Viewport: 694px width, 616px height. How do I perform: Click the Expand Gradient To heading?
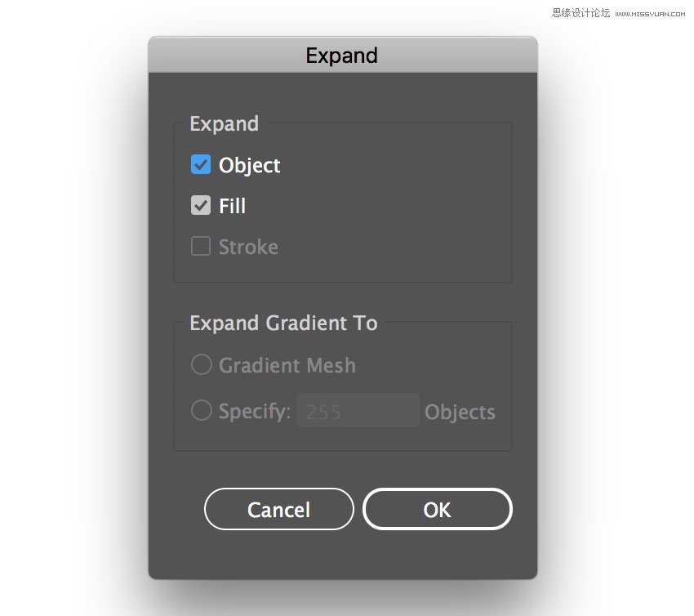(x=283, y=323)
